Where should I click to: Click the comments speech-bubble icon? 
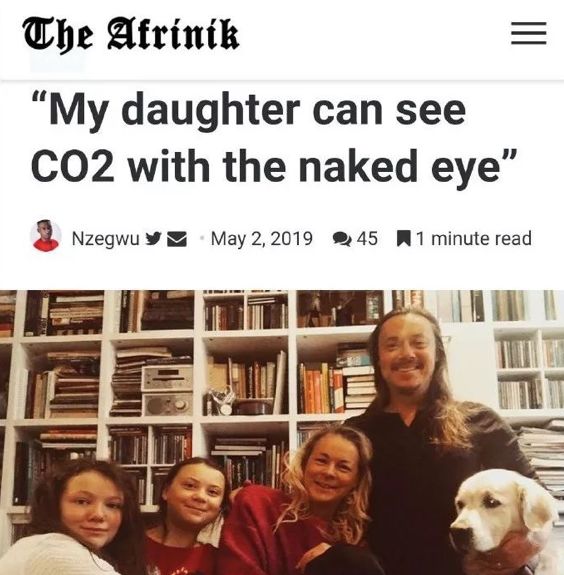coord(342,239)
